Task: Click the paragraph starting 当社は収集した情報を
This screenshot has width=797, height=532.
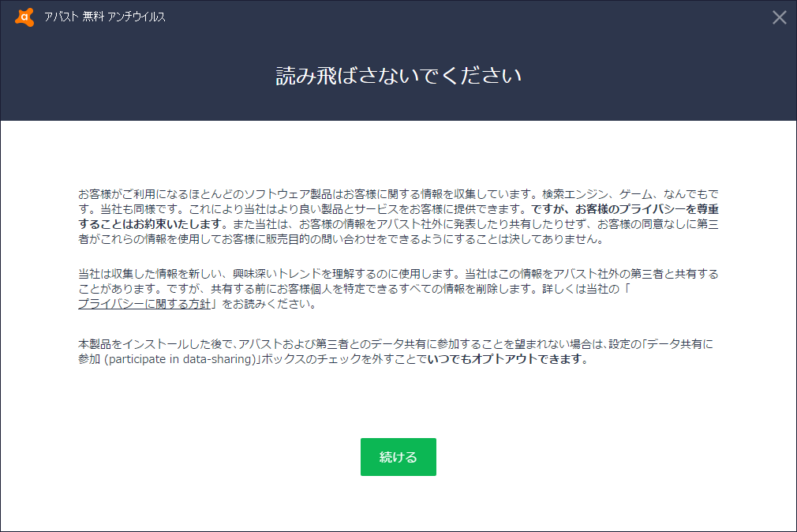Action: point(398,289)
